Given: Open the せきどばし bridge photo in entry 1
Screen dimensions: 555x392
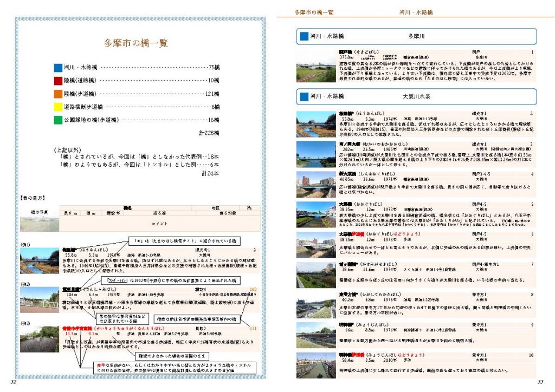Looking at the screenshot, I should (x=316, y=66).
